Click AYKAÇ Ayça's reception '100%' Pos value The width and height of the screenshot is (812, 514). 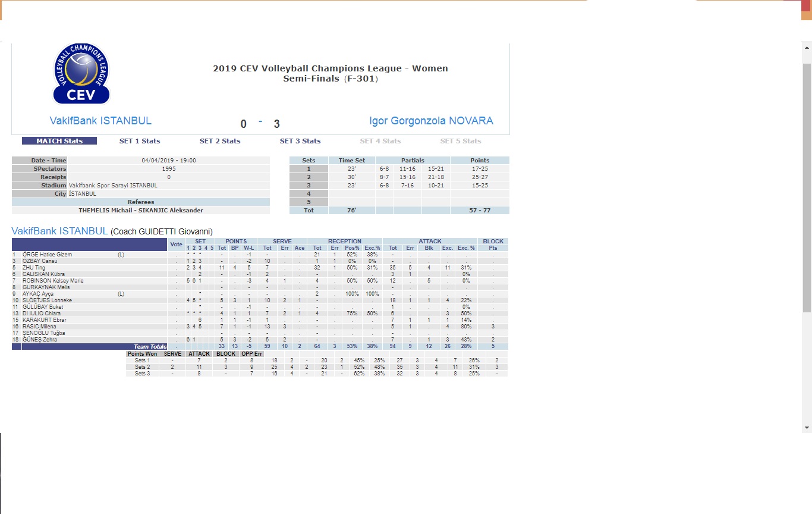[352, 294]
